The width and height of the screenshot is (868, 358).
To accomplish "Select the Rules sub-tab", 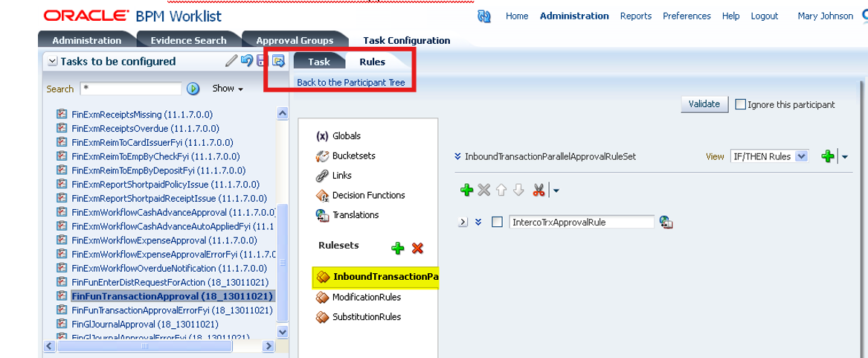I will click(x=372, y=62).
